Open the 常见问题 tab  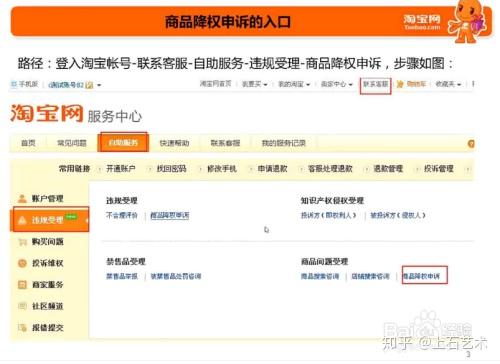pyautogui.click(x=72, y=143)
